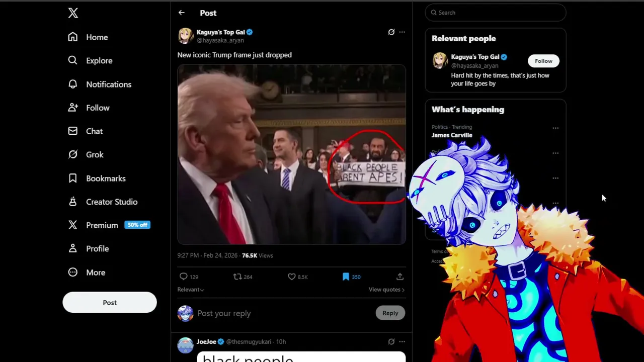The width and height of the screenshot is (644, 362).
Task: Click the X logo icon
Action: [x=73, y=13]
